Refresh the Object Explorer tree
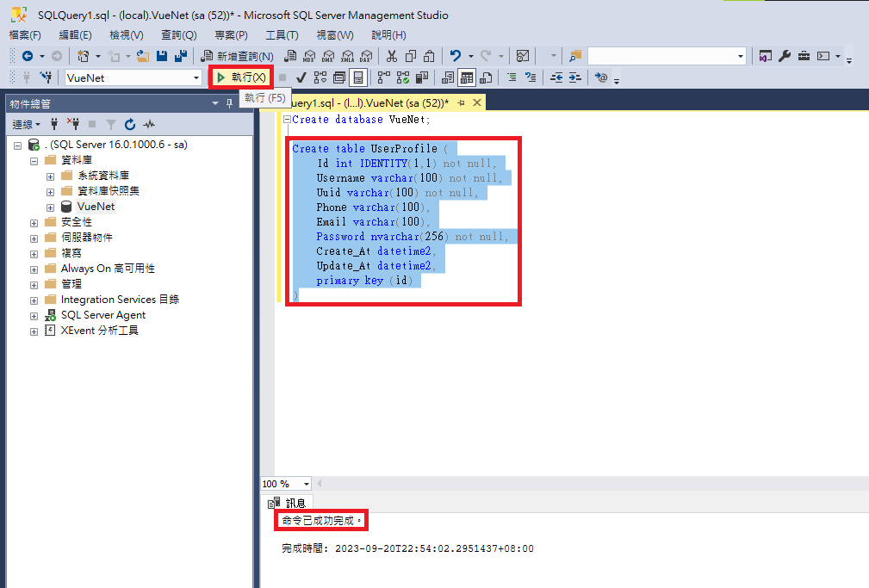 tap(130, 124)
